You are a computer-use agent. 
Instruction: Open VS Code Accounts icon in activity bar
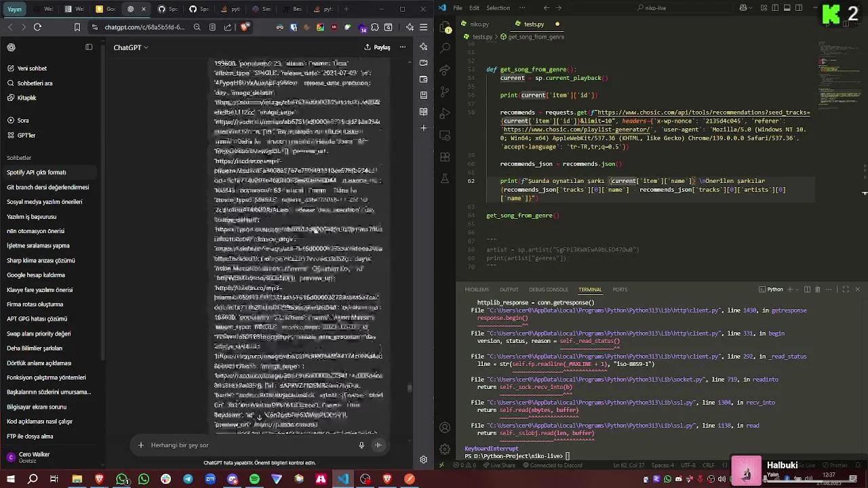445,428
